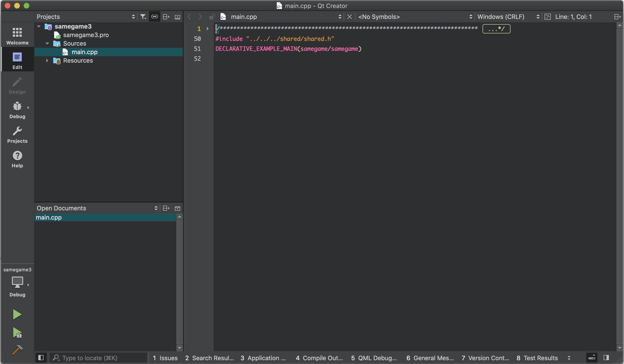The width and height of the screenshot is (624, 364).
Task: Open main.cpp file selector dropdown
Action: point(281,17)
